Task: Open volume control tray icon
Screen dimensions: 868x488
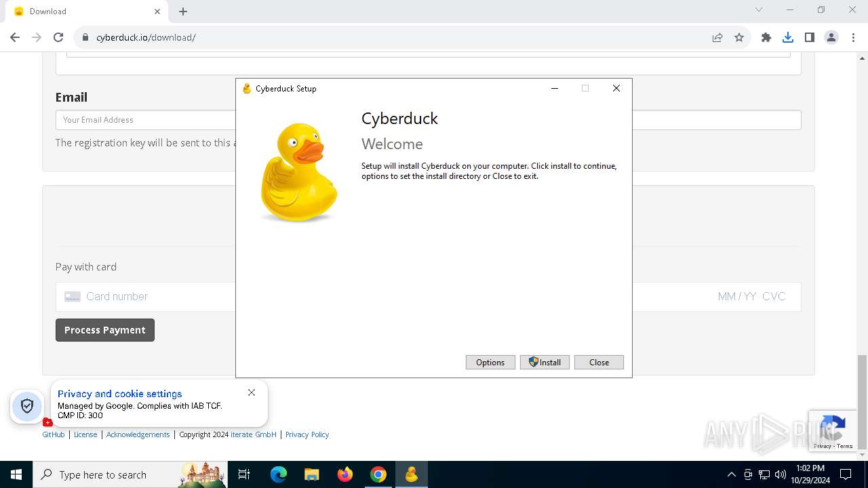Action: pos(781,474)
